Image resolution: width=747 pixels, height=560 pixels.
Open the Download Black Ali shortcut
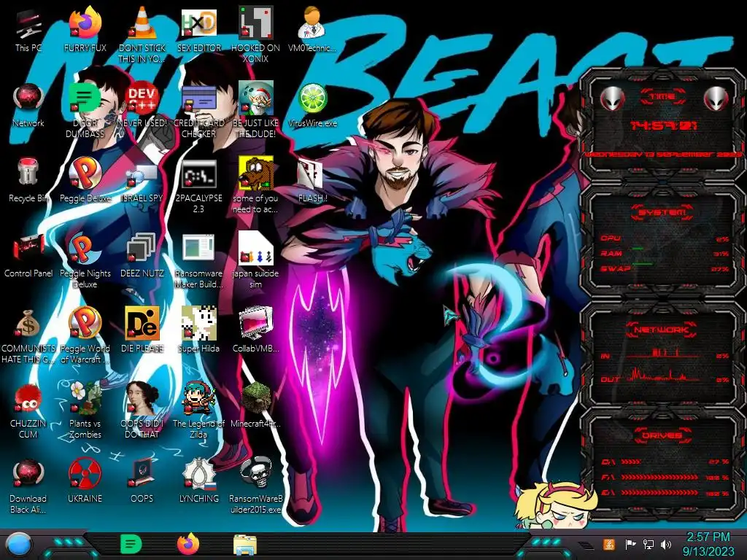[28, 486]
